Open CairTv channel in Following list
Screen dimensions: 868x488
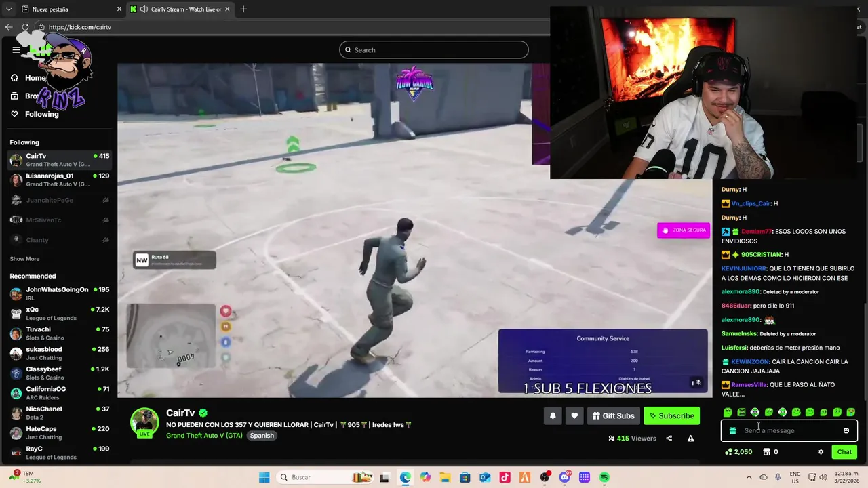click(60, 160)
